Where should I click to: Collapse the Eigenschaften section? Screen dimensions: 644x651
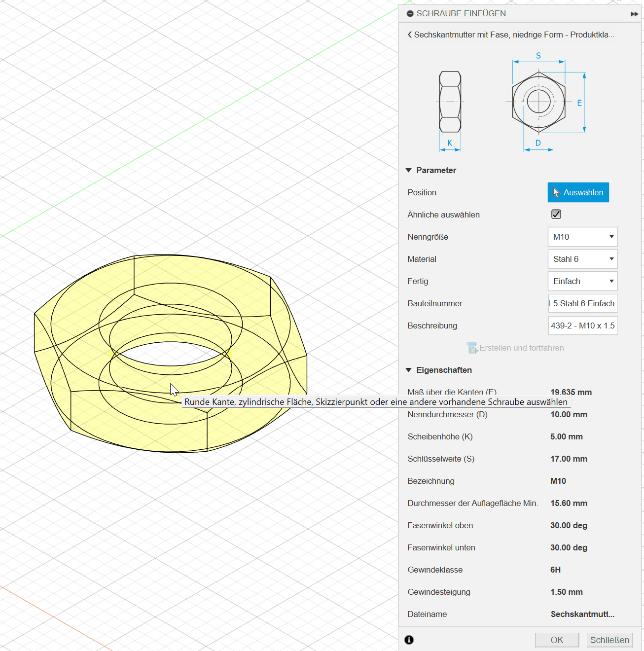[408, 370]
